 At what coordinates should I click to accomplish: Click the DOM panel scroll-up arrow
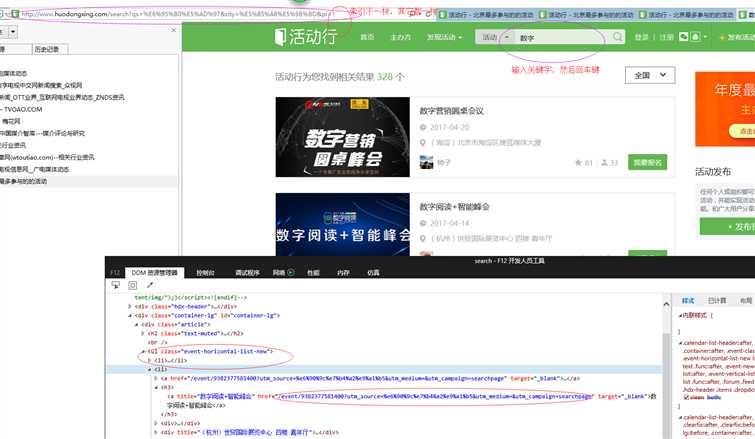666,304
